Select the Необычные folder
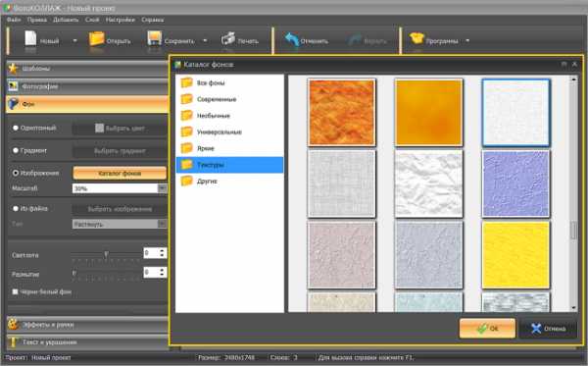Viewport: 588px width, 366px height. point(229,116)
